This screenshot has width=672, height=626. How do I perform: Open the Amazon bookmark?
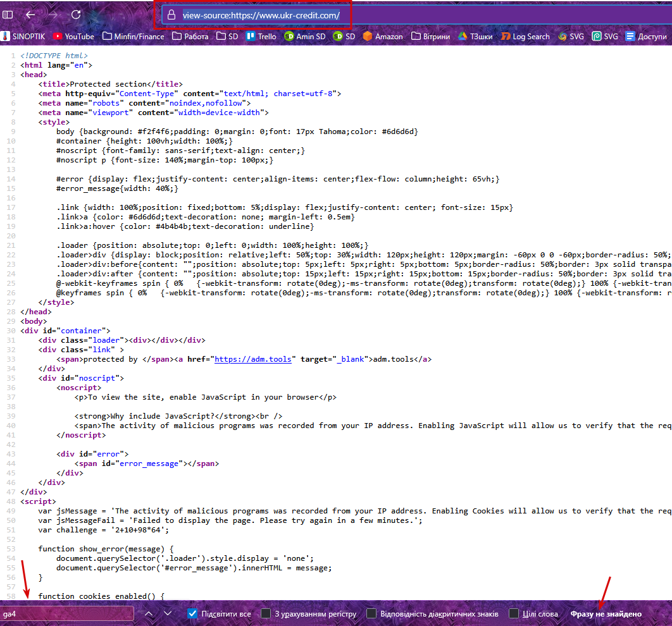pyautogui.click(x=383, y=37)
